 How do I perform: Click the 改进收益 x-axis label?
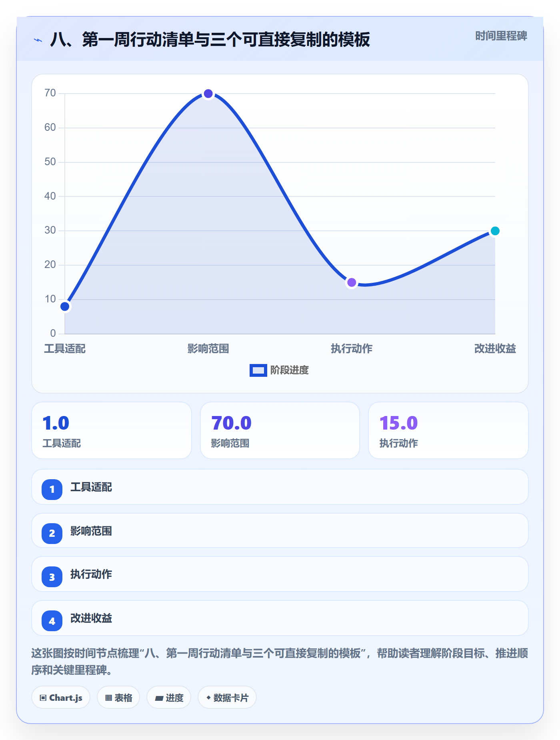tap(495, 349)
